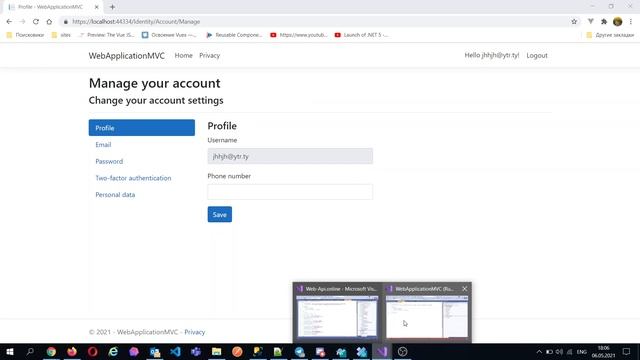Open Visual Studio Code from the taskbar

(176, 351)
